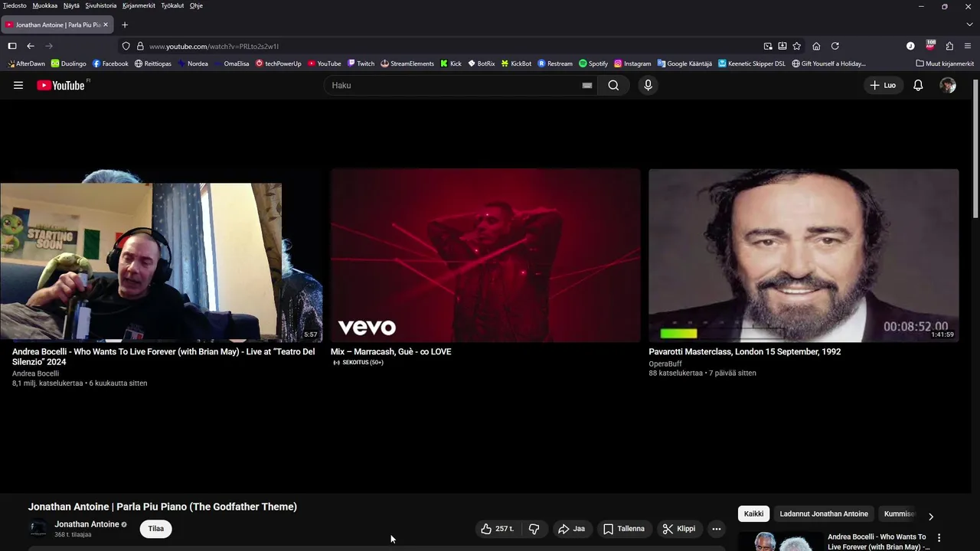Image resolution: width=980 pixels, height=551 pixels.
Task: Close the Jonathan Antoine tab
Action: (106, 24)
